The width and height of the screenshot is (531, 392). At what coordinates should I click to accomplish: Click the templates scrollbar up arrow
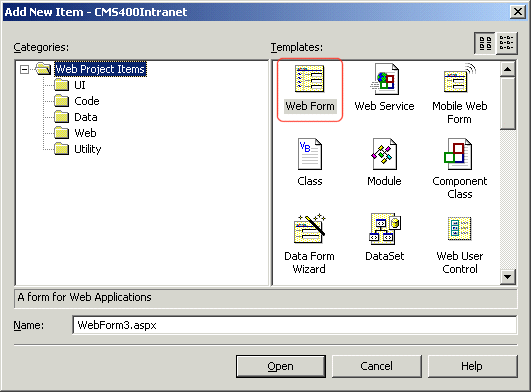click(x=507, y=69)
